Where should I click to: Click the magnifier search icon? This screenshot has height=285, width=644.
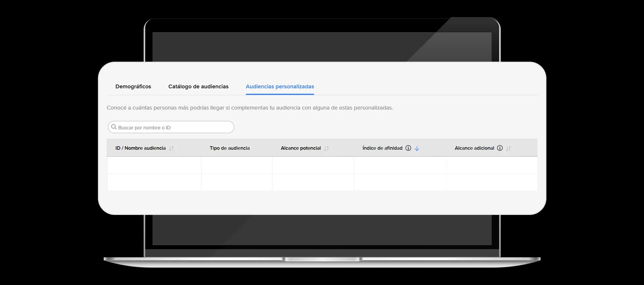click(114, 127)
